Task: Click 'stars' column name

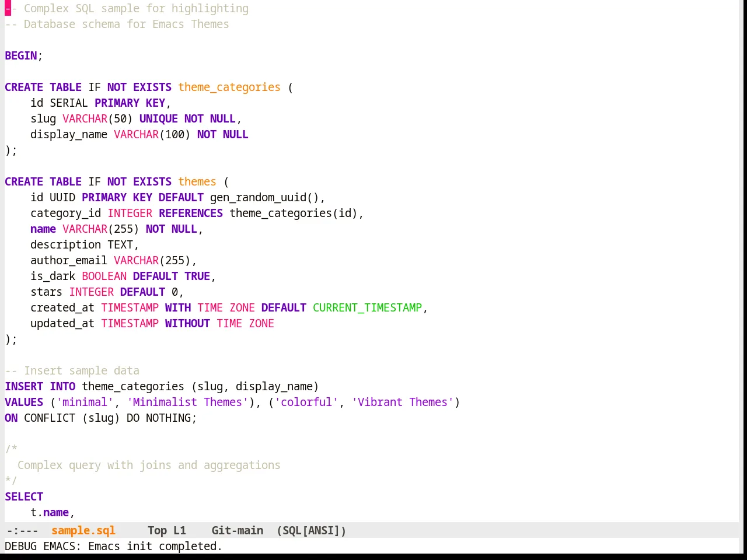Action: pyautogui.click(x=47, y=292)
